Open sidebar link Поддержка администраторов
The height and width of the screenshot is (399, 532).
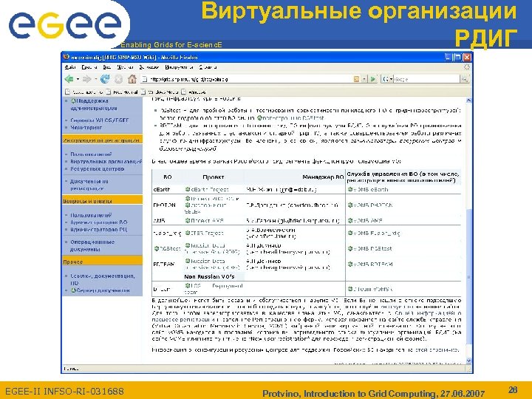point(94,104)
